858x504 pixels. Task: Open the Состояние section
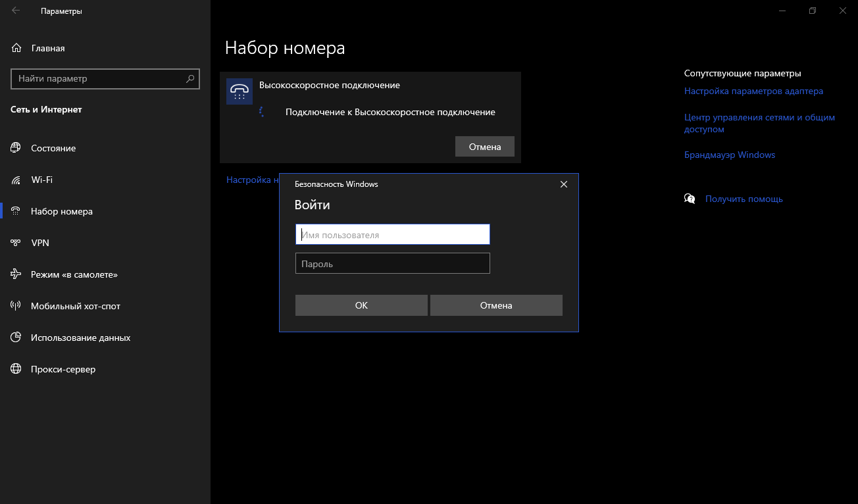[x=105, y=148]
